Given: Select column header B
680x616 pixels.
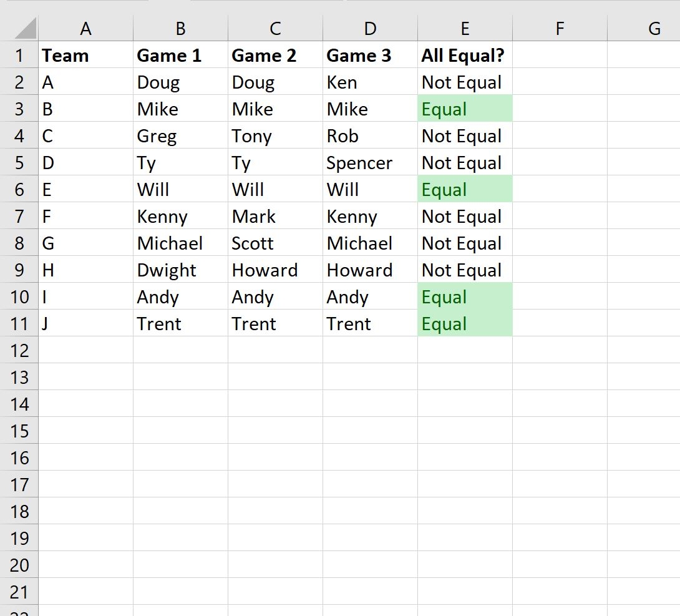Looking at the screenshot, I should click(180, 28).
